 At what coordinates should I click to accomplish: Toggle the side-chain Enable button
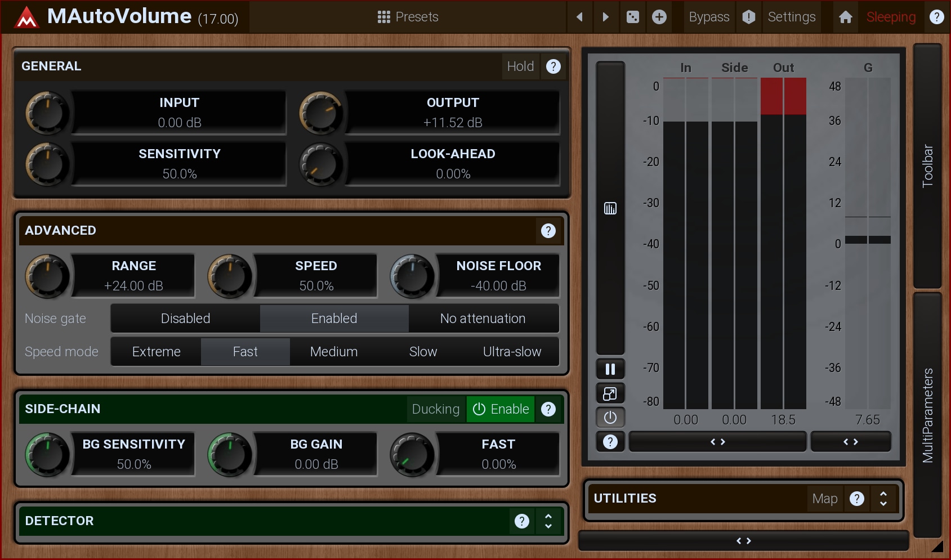coord(501,409)
